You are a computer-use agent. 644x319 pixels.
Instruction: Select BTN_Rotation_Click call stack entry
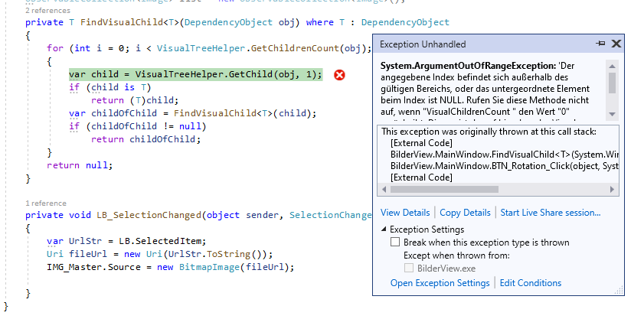(505, 166)
